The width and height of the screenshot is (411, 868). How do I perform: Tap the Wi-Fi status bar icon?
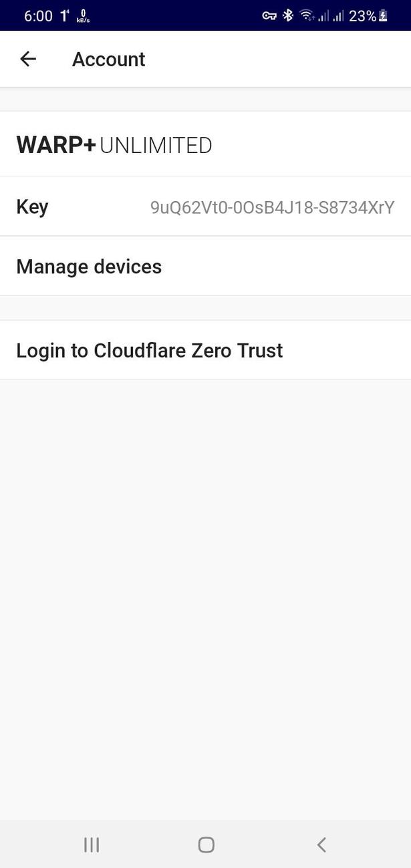coord(307,15)
